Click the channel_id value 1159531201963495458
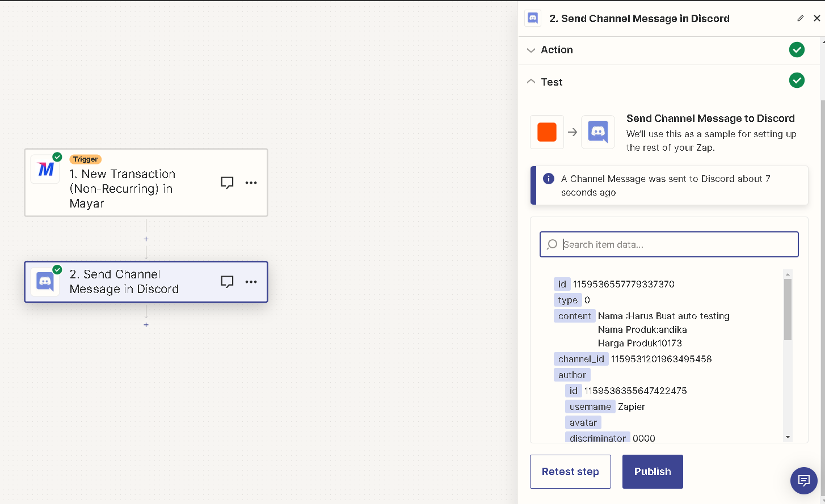The width and height of the screenshot is (825, 504). pyautogui.click(x=661, y=359)
